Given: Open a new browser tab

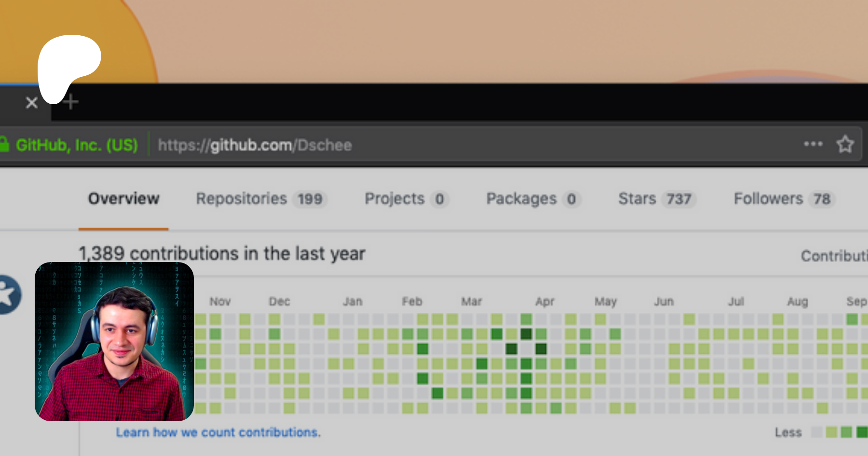Looking at the screenshot, I should [71, 102].
